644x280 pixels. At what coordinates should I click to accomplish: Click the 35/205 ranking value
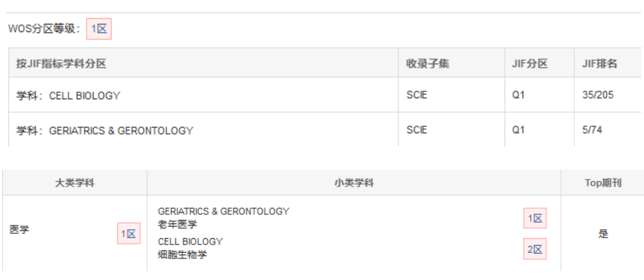click(x=597, y=96)
